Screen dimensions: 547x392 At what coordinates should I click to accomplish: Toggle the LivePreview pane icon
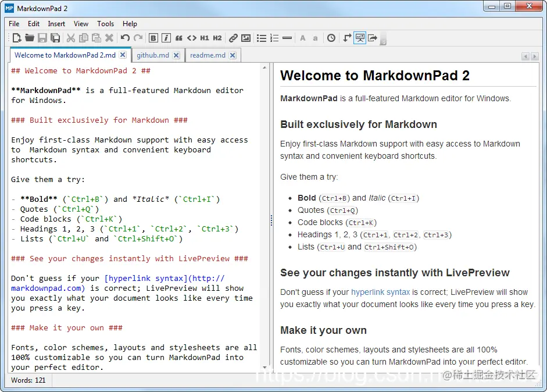(x=360, y=38)
